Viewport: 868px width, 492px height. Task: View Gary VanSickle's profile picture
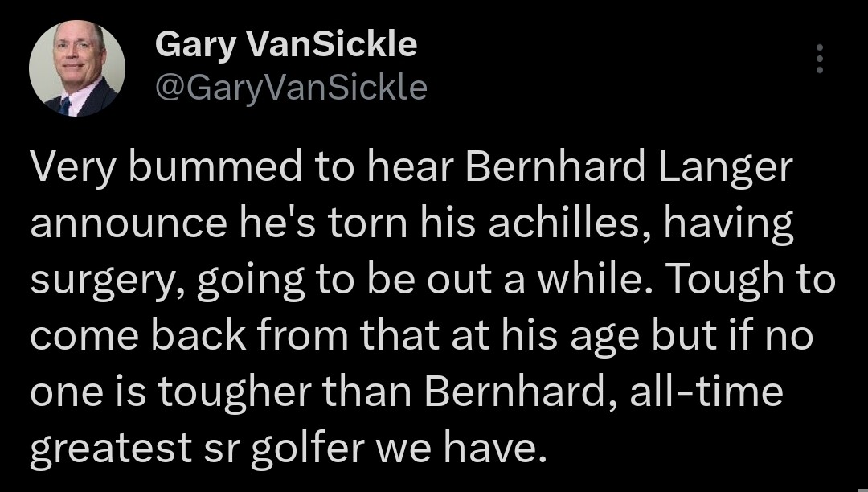coord(77,68)
